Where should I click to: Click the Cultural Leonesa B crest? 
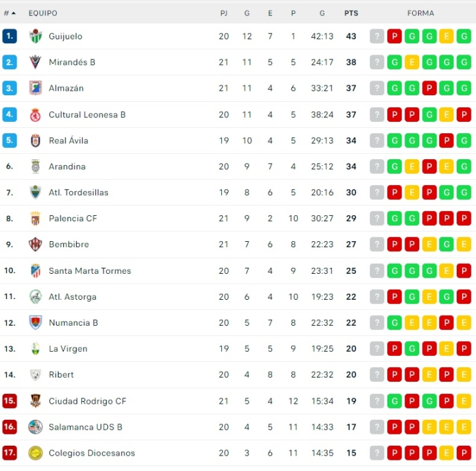point(35,115)
